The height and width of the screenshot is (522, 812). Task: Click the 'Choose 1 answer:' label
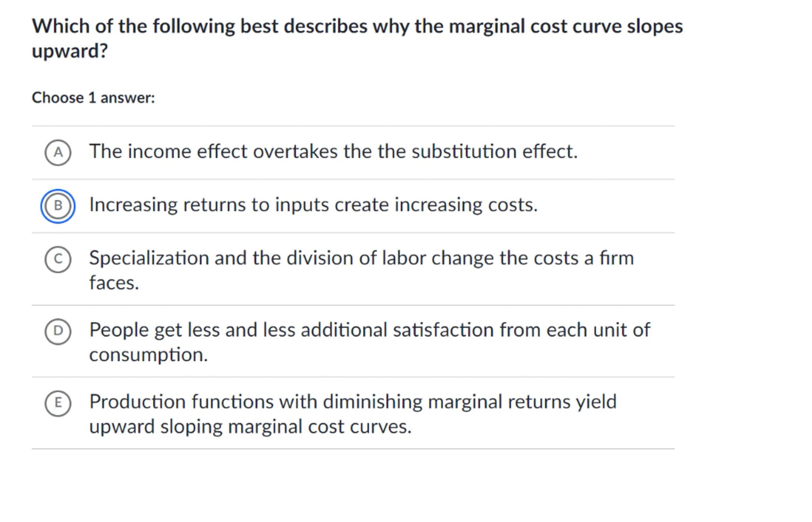[x=93, y=98]
